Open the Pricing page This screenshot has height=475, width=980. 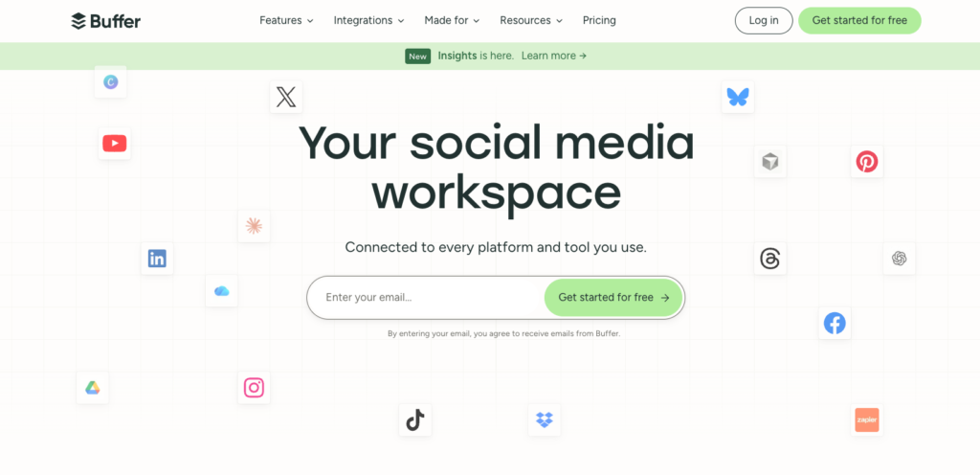point(599,21)
